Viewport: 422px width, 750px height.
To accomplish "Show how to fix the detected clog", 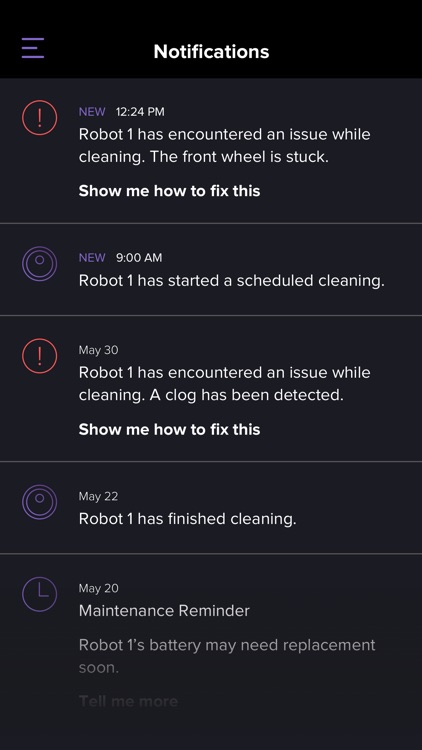I will point(169,430).
